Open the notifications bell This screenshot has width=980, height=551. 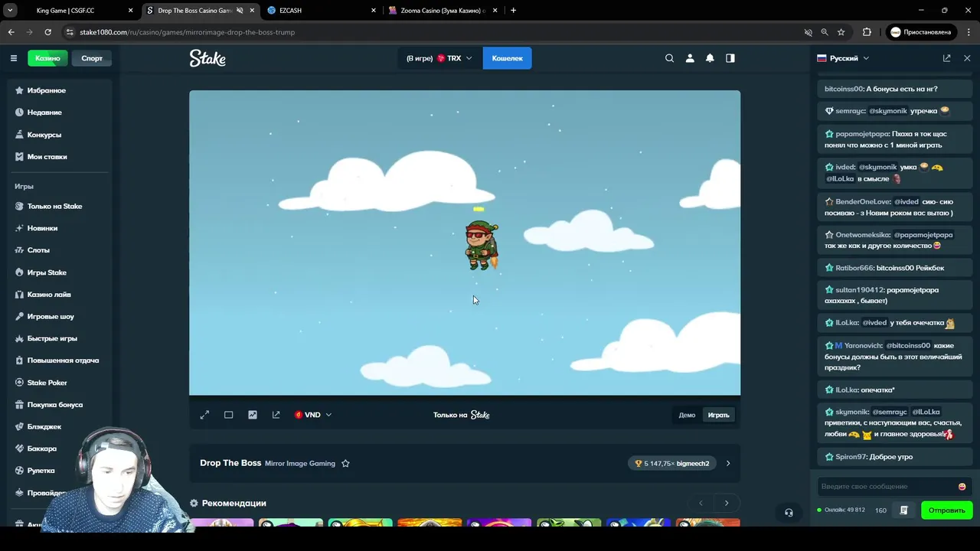coord(710,58)
